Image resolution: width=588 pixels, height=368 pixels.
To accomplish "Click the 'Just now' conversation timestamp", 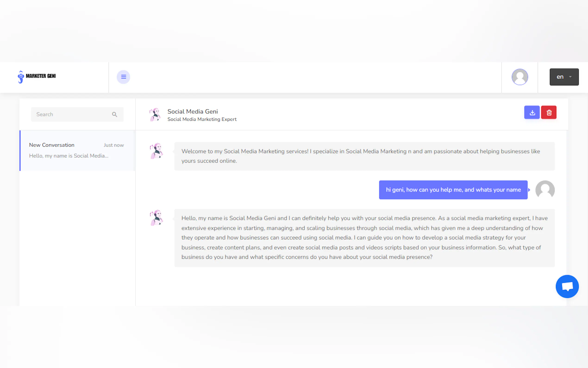I will point(113,145).
